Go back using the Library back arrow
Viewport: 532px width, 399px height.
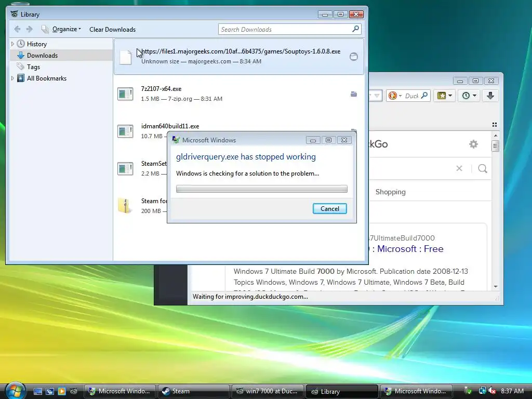click(17, 30)
